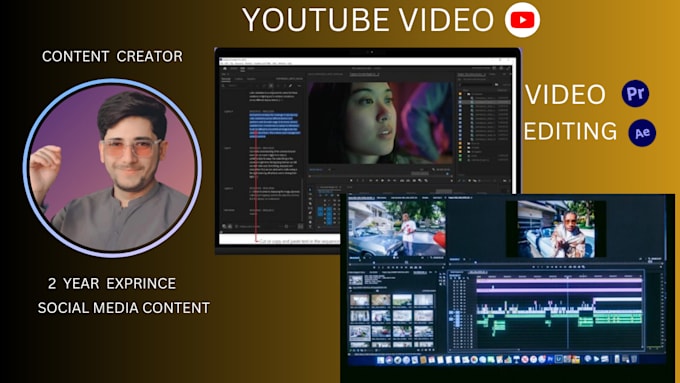Viewport: 680px width, 383px height.
Task: Click the Premiere Pro 'Pr' badge
Action: 635,93
